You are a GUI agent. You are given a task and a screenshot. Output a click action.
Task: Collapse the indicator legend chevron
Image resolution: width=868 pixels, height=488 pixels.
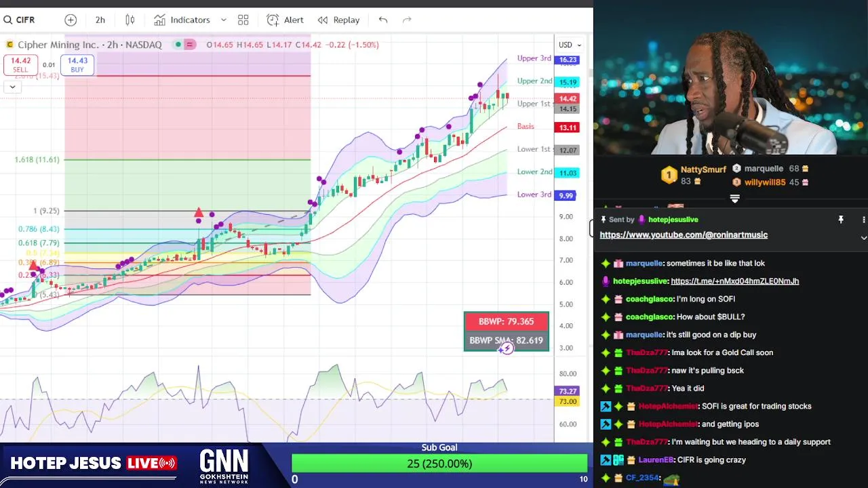12,87
